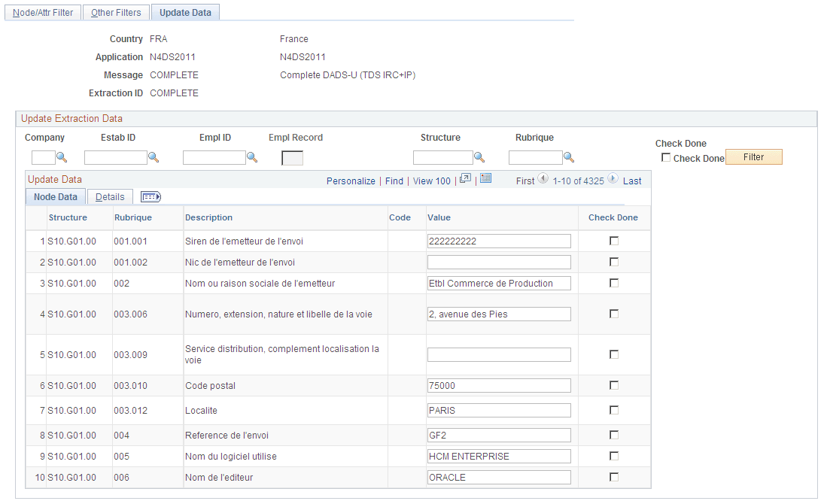This screenshot has height=504, width=824.
Task: Select the Update Data page tab
Action: tap(186, 13)
